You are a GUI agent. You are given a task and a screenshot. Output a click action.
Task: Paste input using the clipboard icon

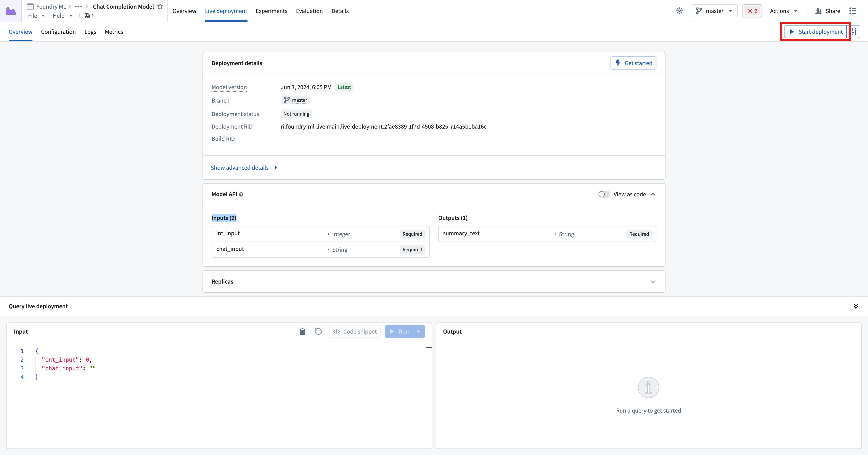pyautogui.click(x=302, y=331)
